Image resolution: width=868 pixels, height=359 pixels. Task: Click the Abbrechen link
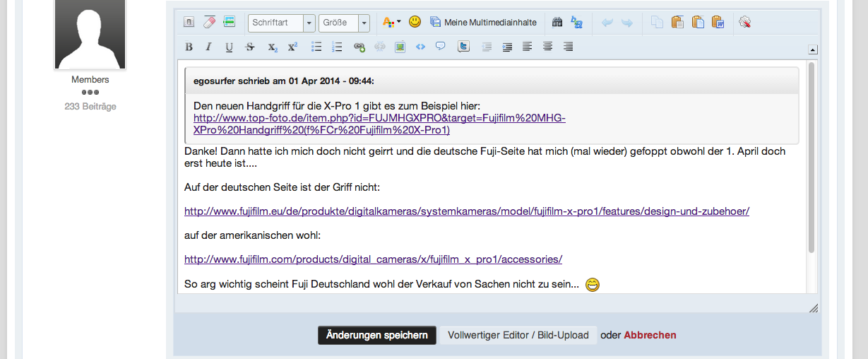click(x=650, y=336)
